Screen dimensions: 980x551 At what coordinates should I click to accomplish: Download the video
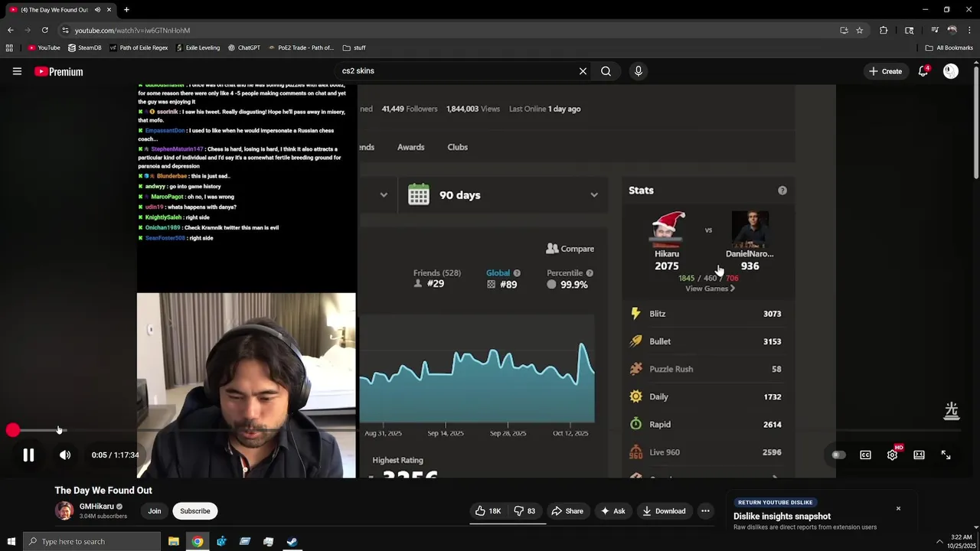[664, 511]
